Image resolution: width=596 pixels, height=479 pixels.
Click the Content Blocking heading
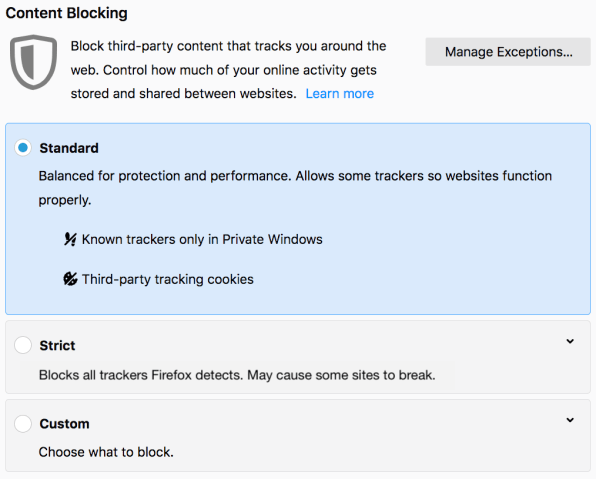67,13
